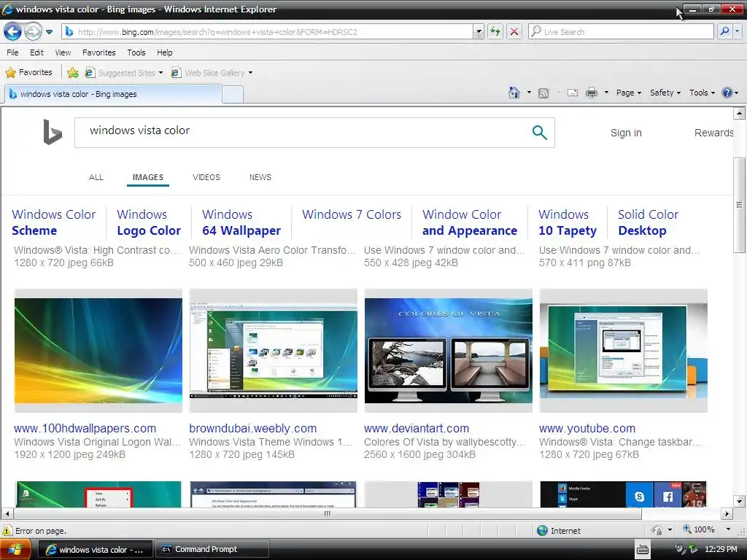Open the Help menu
This screenshot has width=747, height=560.
[x=164, y=52]
